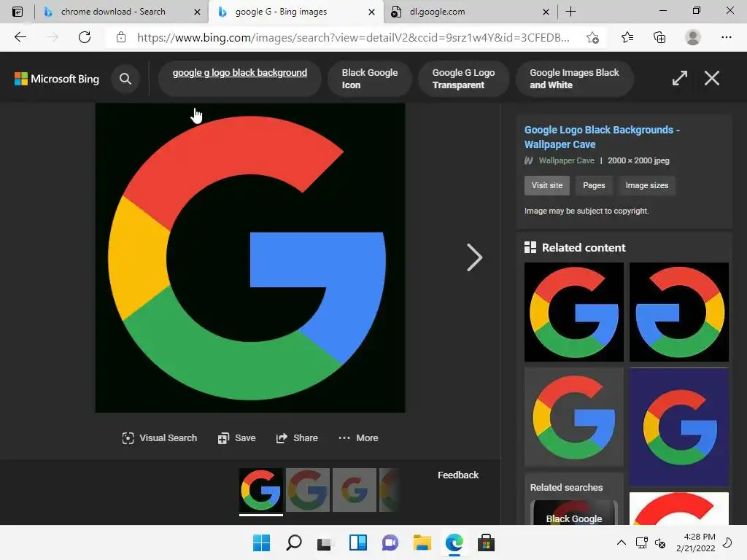Viewport: 747px width, 560px height.
Task: Go to next image with arrow
Action: (474, 257)
